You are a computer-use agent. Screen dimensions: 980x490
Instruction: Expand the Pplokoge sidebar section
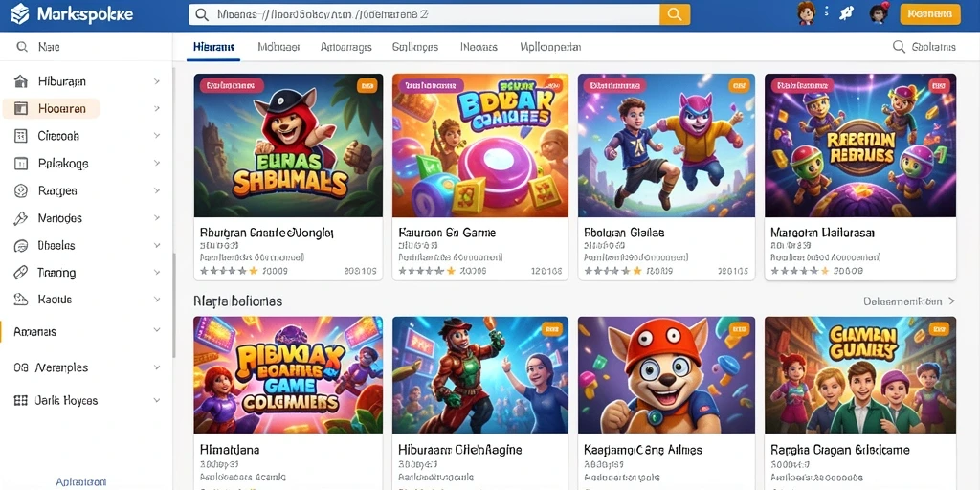156,163
